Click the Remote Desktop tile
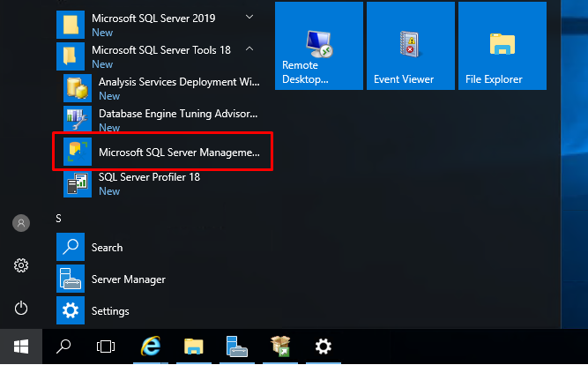The width and height of the screenshot is (588, 365). (x=319, y=46)
